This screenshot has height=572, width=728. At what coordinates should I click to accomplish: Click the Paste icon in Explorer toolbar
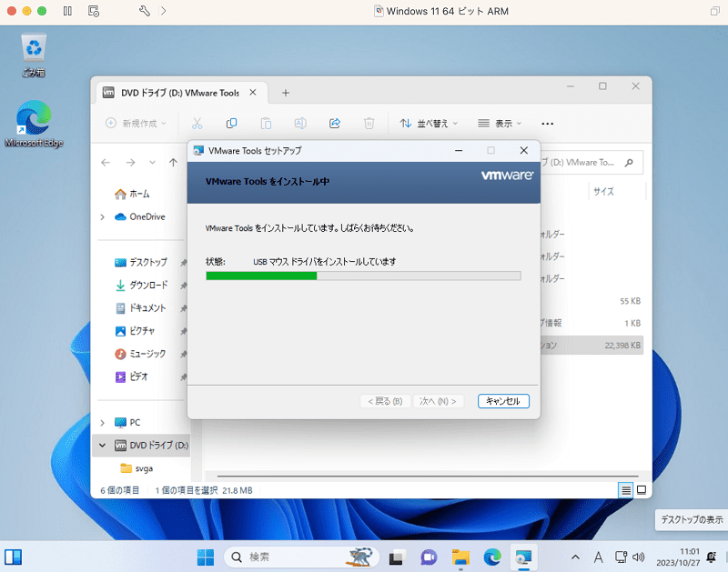pyautogui.click(x=266, y=124)
